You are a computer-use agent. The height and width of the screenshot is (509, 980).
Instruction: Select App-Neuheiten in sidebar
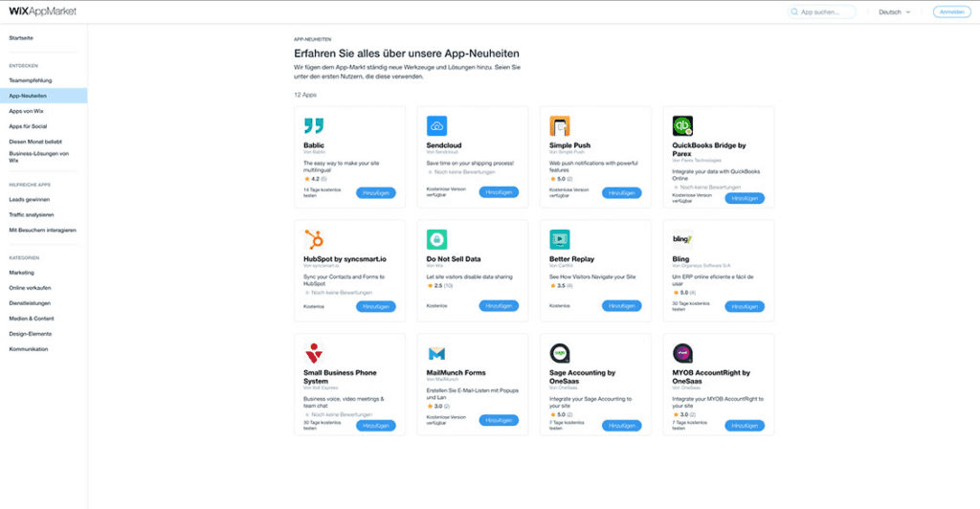pos(44,96)
